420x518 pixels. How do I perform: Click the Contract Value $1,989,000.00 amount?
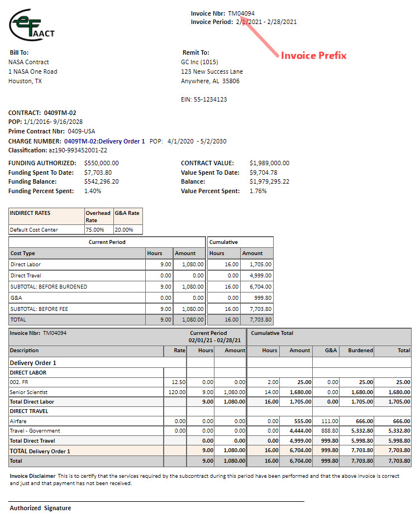[269, 163]
